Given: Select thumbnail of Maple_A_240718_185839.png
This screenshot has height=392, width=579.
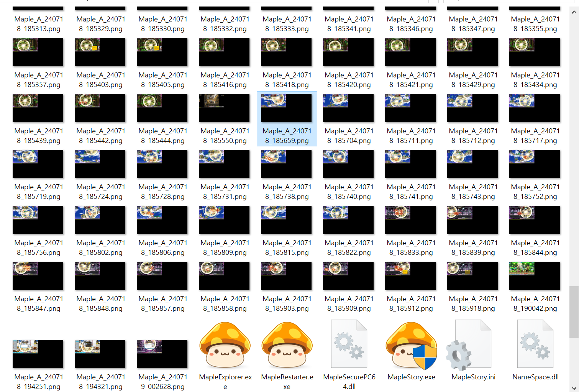Looking at the screenshot, I should point(472,220).
